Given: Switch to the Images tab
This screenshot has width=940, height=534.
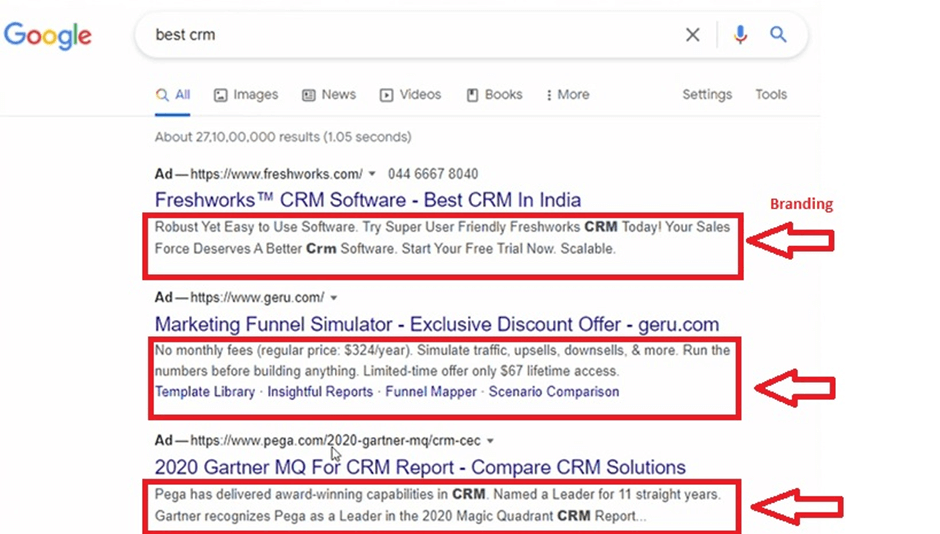Looking at the screenshot, I should point(246,95).
